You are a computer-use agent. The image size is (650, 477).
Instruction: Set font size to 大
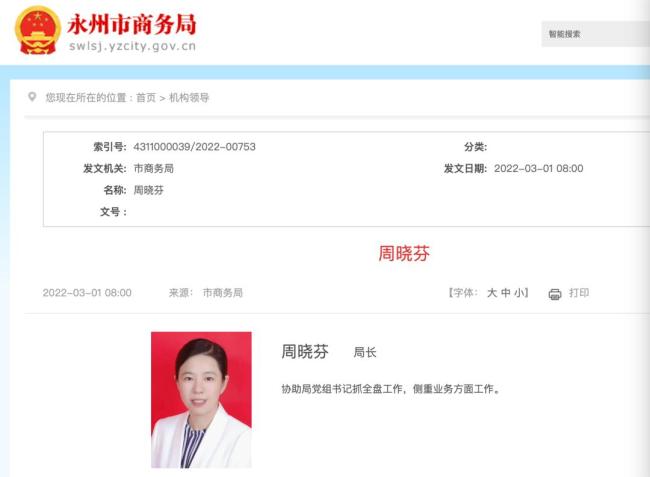click(x=492, y=293)
